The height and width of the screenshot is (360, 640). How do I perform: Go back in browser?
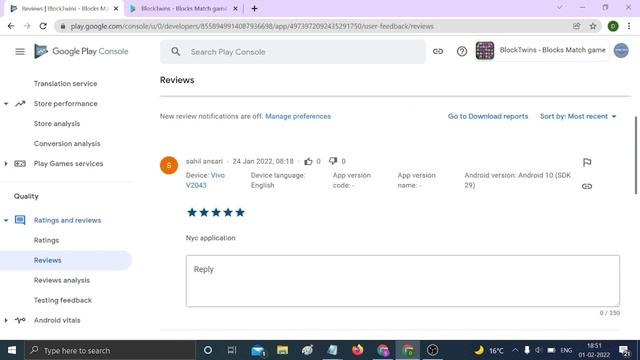coord(11,26)
